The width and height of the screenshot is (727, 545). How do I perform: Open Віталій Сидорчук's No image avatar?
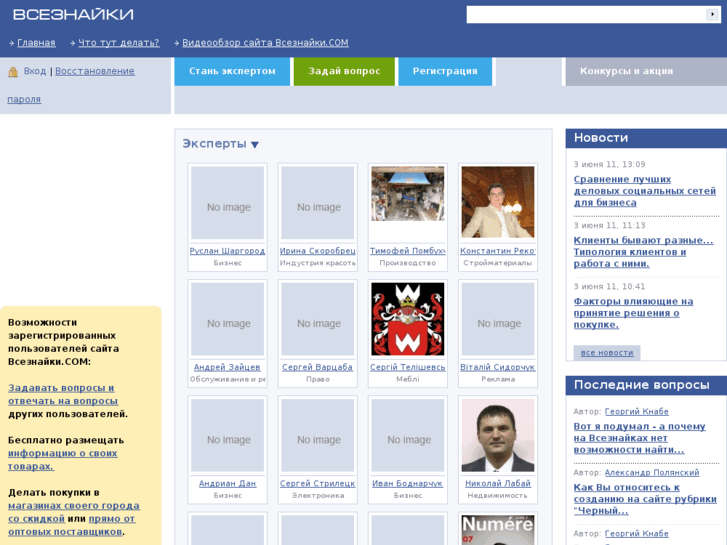498,319
